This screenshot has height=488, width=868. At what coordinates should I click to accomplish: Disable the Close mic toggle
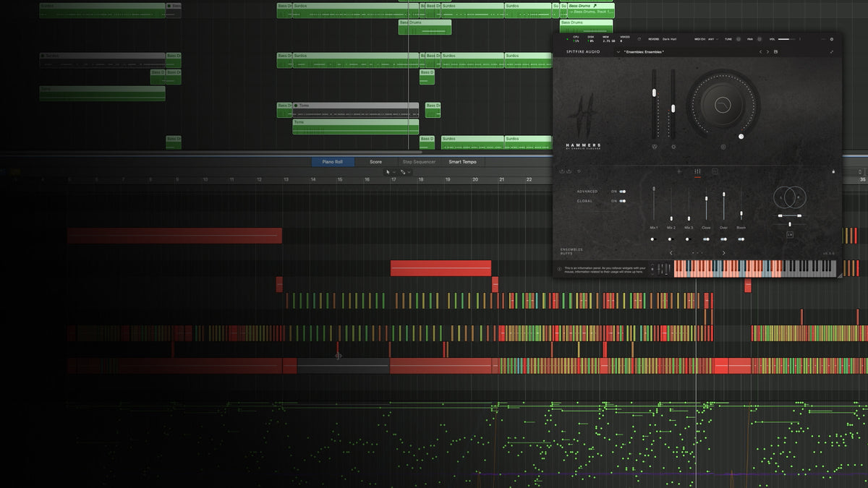pyautogui.click(x=706, y=239)
